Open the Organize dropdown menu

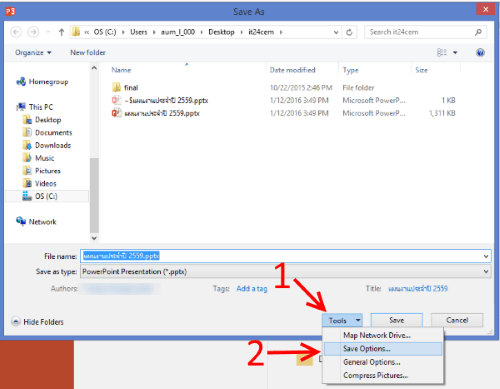point(33,53)
